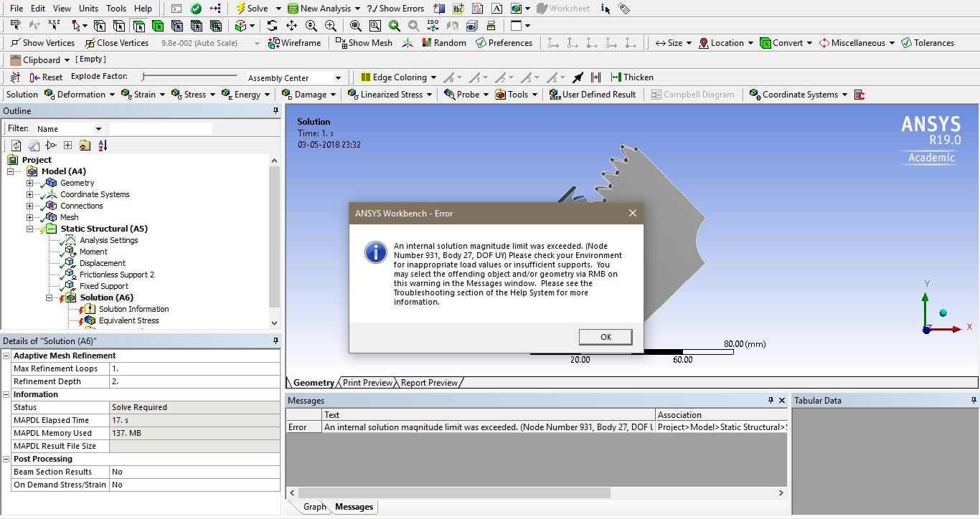Image resolution: width=980 pixels, height=519 pixels.
Task: Collapse the Solution (A6) tree node
Action: pyautogui.click(x=49, y=297)
